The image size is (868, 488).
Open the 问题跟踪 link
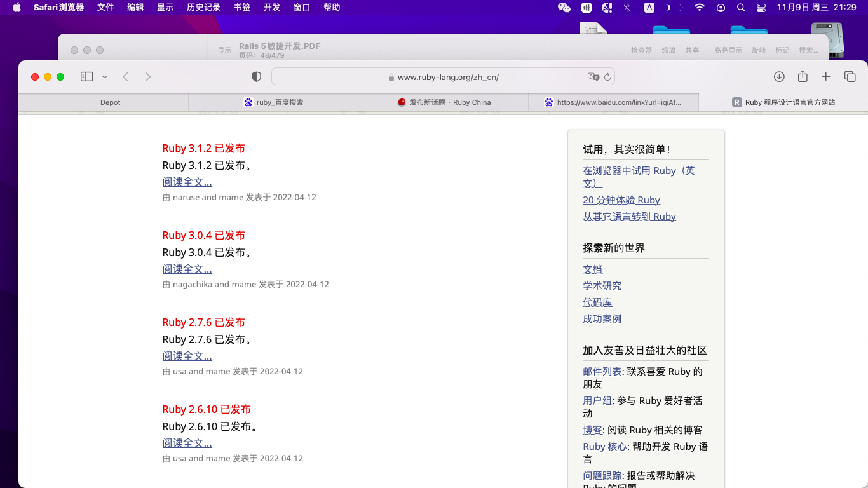point(602,475)
